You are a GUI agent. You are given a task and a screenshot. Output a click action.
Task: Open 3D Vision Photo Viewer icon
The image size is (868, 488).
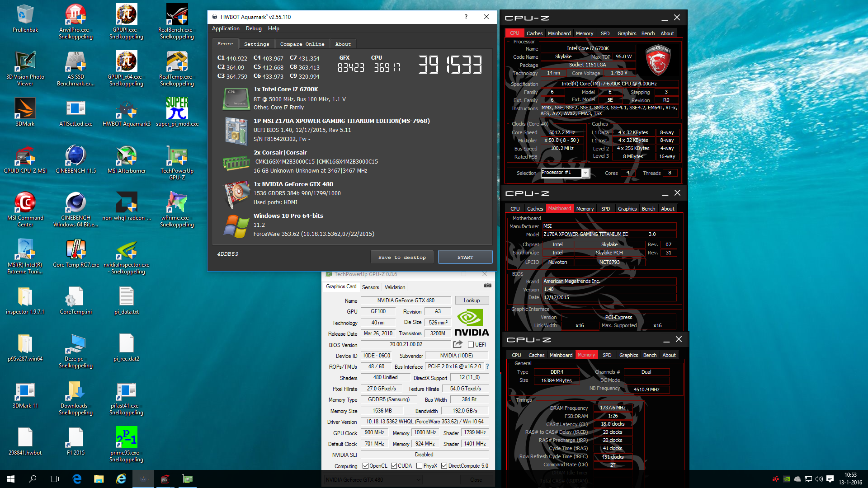click(25, 69)
